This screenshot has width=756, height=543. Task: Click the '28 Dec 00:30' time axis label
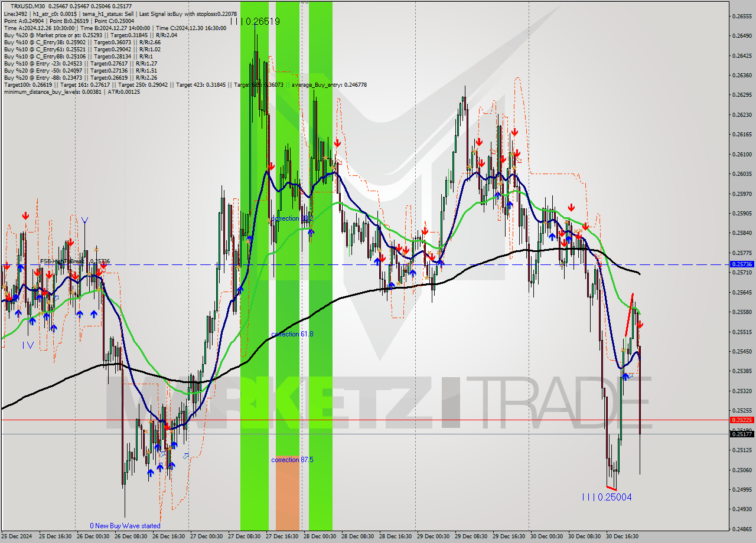[320, 537]
